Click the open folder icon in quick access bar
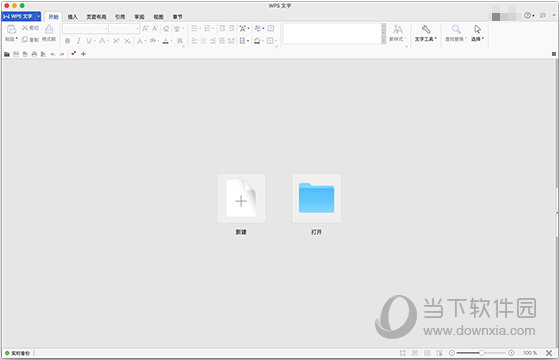 (x=7, y=54)
